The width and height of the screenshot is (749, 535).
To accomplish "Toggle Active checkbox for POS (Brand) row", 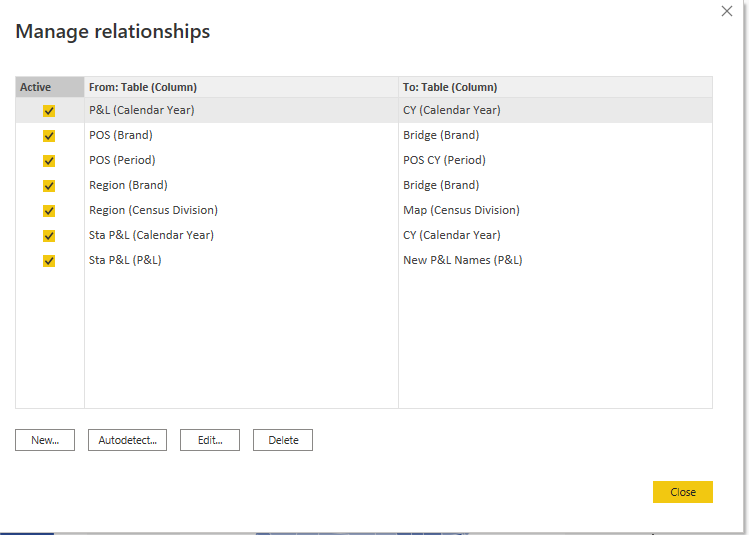I will click(49, 136).
